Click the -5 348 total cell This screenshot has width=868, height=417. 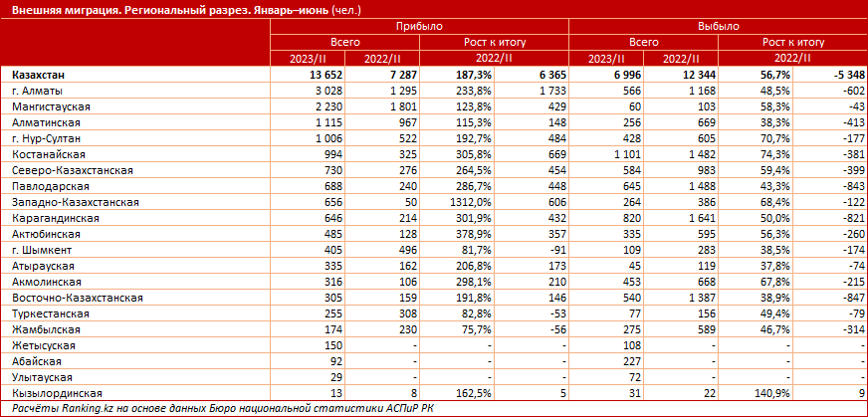pyautogui.click(x=847, y=75)
